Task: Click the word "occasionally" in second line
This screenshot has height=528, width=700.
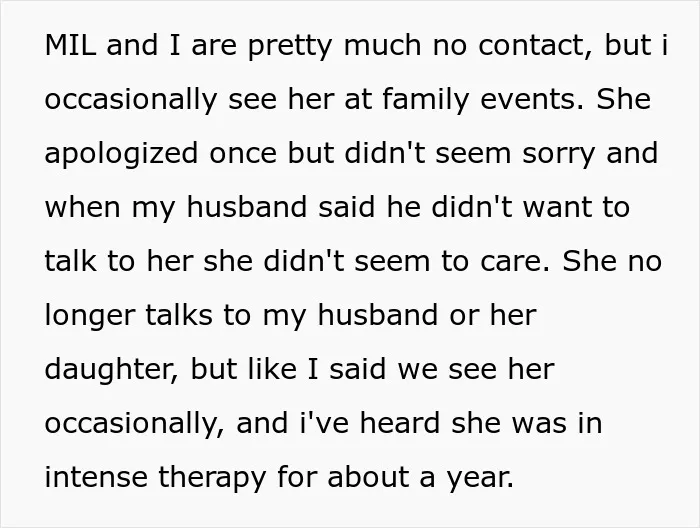Action: coord(131,100)
